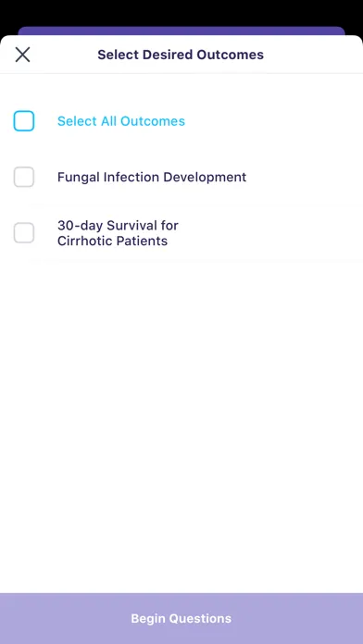Screen dimensions: 363x644
Task: Tap the purple card behind the sheet
Action: 181,31
